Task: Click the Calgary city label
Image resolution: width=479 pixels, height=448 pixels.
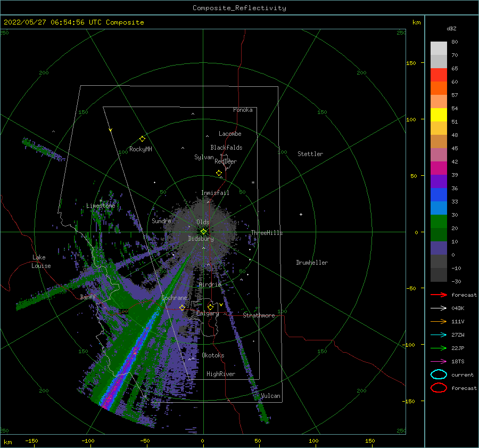Action: tap(208, 313)
